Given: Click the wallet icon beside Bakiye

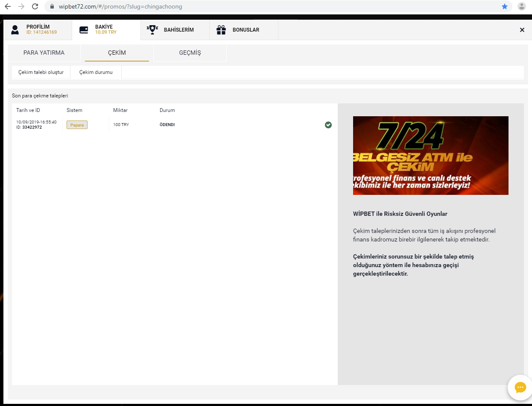Looking at the screenshot, I should [84, 30].
